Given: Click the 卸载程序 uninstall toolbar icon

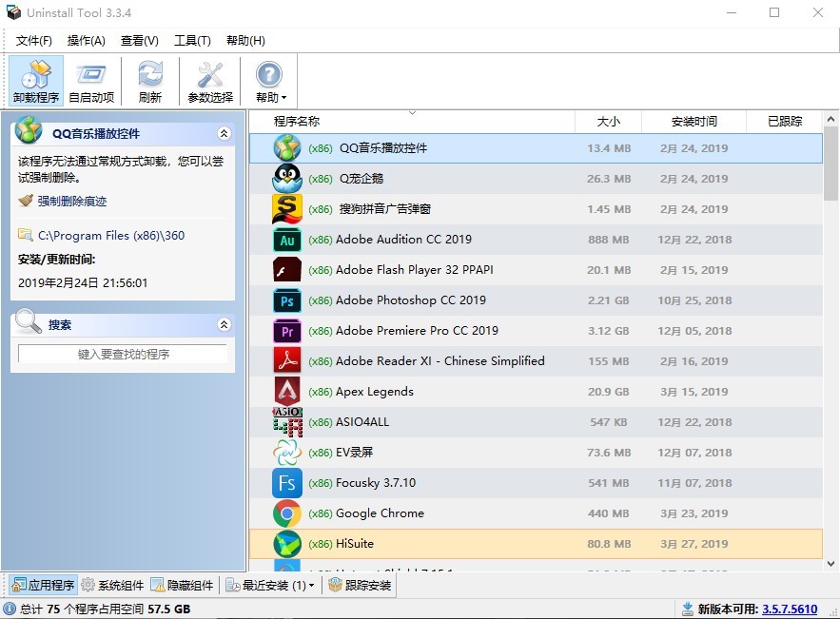Looking at the screenshot, I should tap(36, 81).
